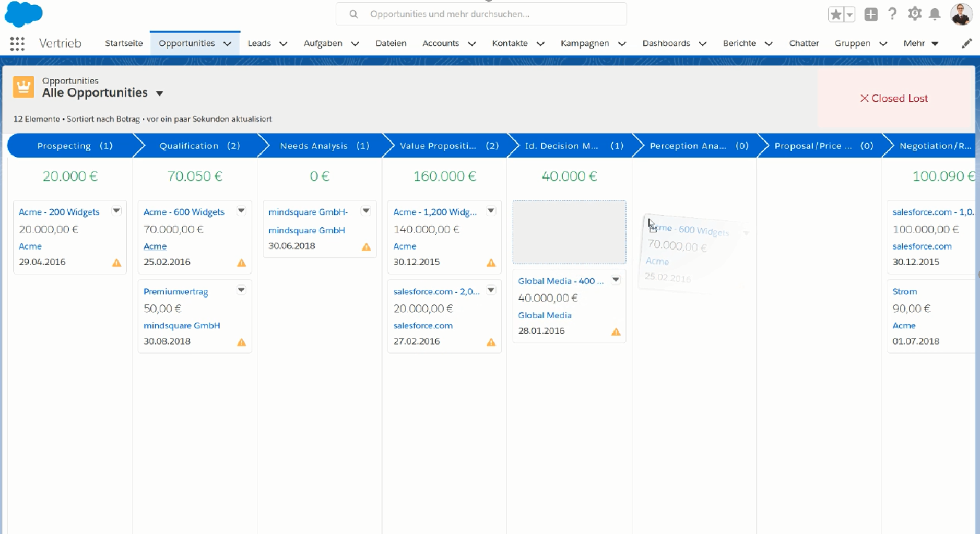This screenshot has height=534, width=980.
Task: Click the Salesforce cloud logo
Action: click(x=23, y=14)
